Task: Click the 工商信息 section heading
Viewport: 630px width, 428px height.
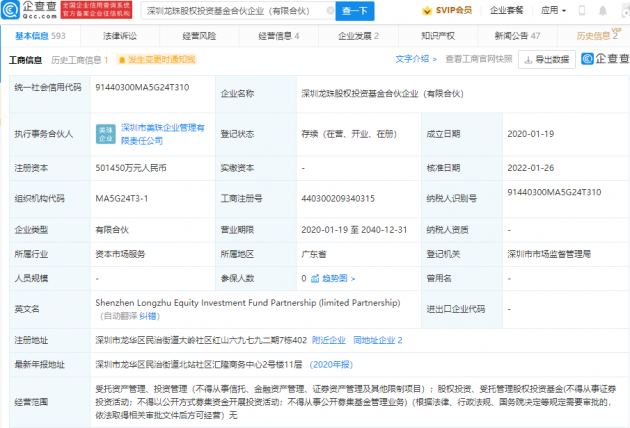Action: click(x=25, y=60)
